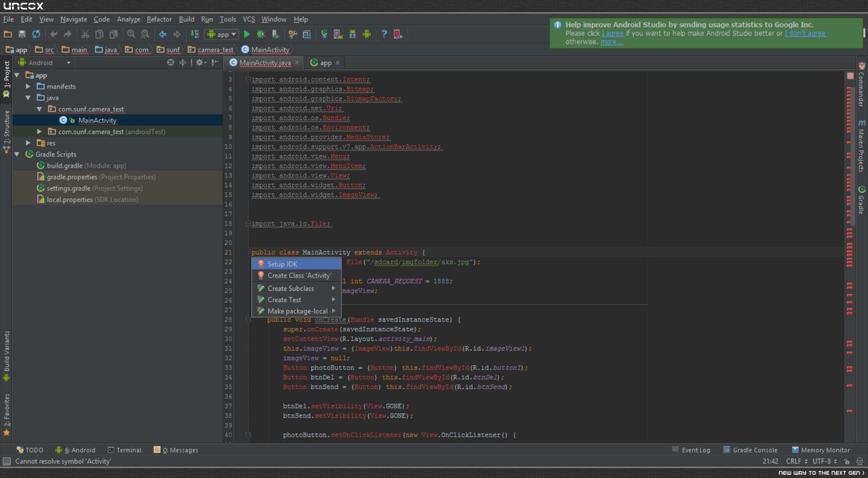Click the Back navigation arrow icon
The height and width of the screenshot is (478, 868).
[x=163, y=34]
